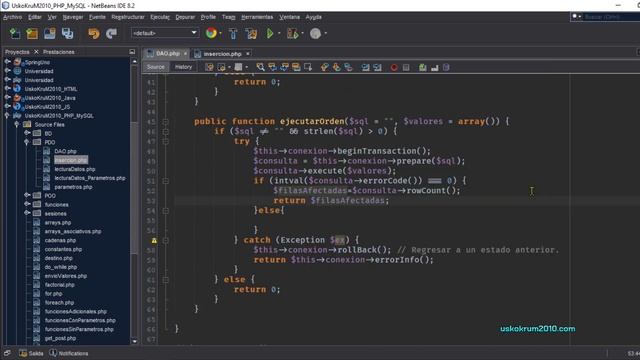Select constantes.php in the project tree
Viewport: 640px width, 360px height.
(x=63, y=249)
